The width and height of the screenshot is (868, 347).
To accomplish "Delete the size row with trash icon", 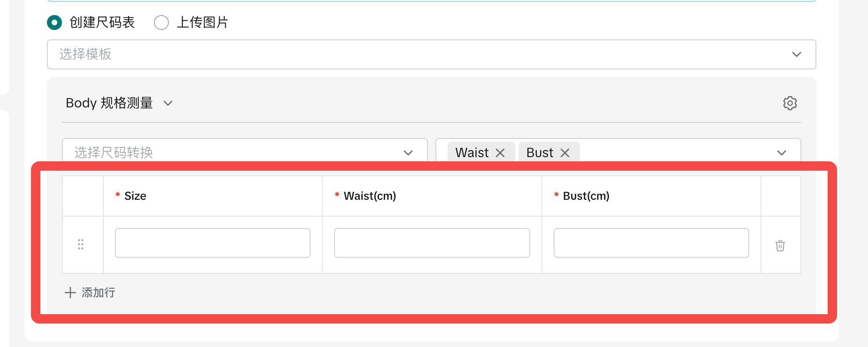I will click(780, 245).
